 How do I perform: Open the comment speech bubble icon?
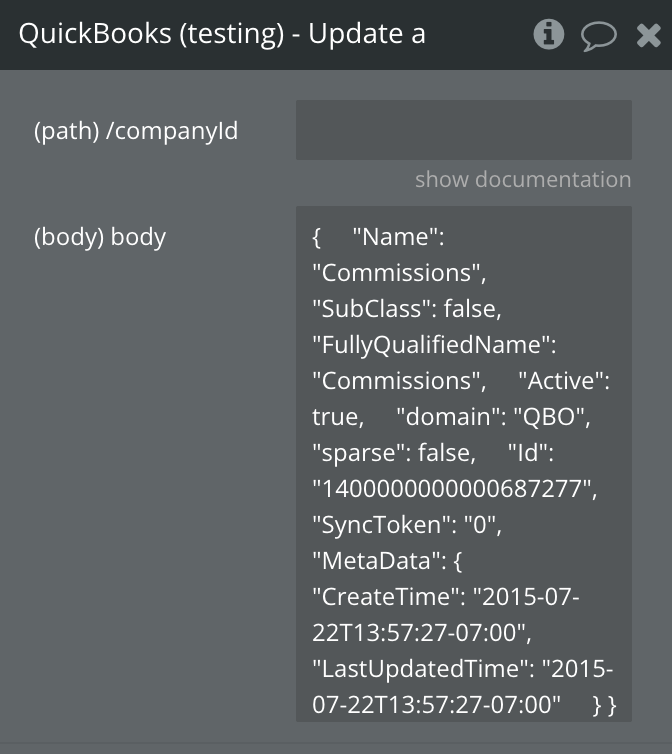(598, 36)
